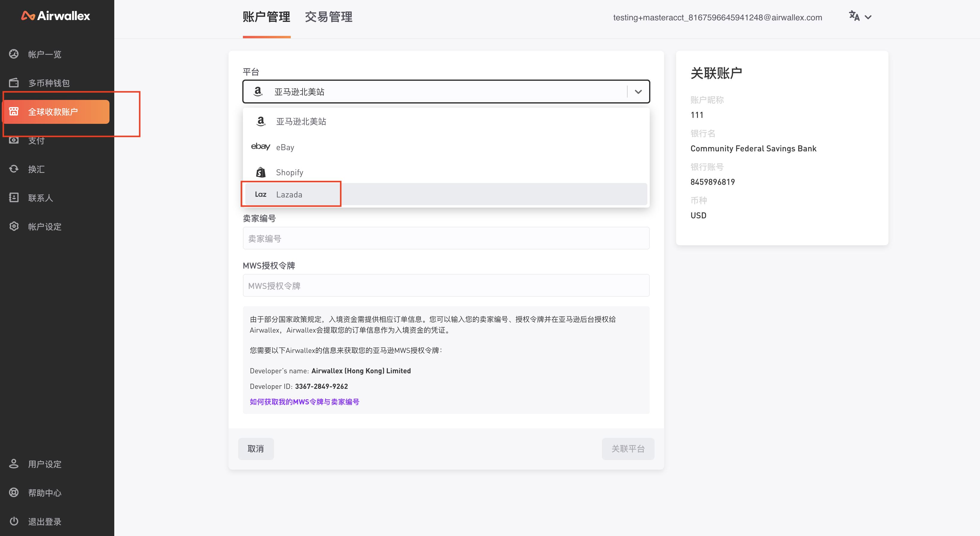Image resolution: width=980 pixels, height=536 pixels.
Task: Click 关联平台 button to confirm
Action: 627,448
